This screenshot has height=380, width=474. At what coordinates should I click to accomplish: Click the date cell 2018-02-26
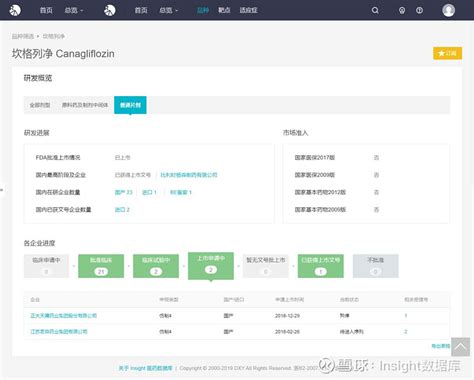pyautogui.click(x=287, y=331)
